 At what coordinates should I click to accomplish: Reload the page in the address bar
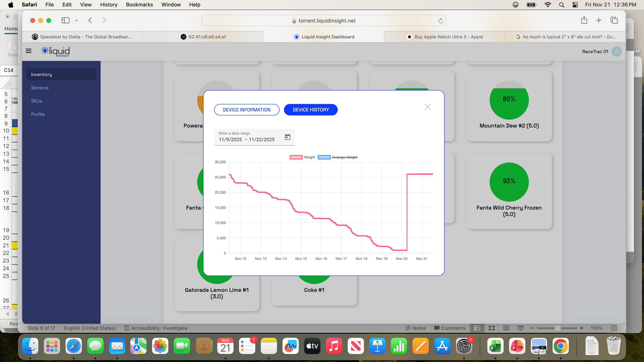click(441, 21)
